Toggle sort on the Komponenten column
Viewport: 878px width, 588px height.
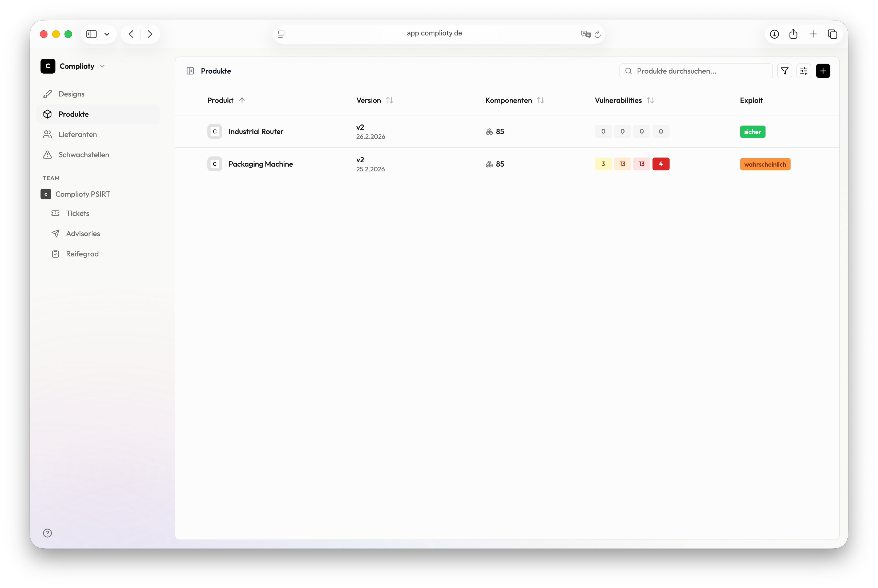tap(540, 100)
